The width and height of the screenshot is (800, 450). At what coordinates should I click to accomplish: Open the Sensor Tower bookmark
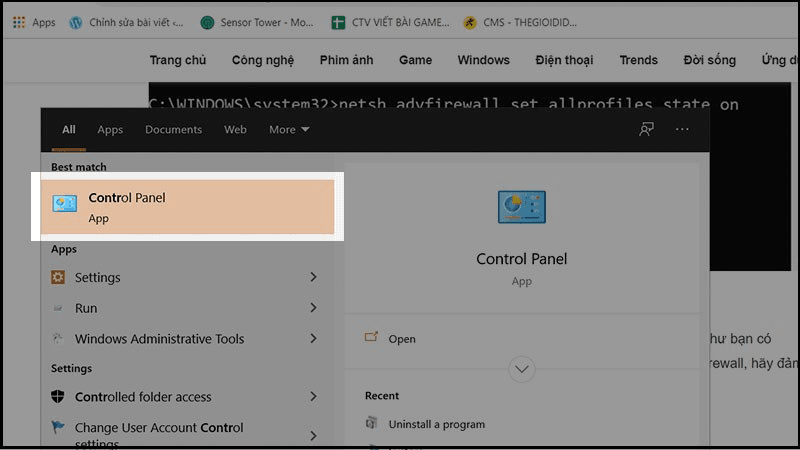tap(257, 22)
